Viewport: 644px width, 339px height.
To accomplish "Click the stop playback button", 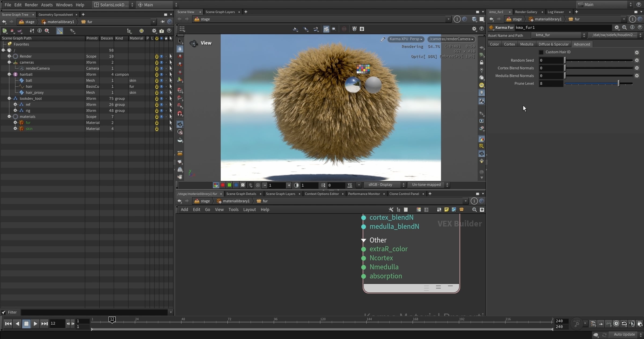I will (x=26, y=324).
